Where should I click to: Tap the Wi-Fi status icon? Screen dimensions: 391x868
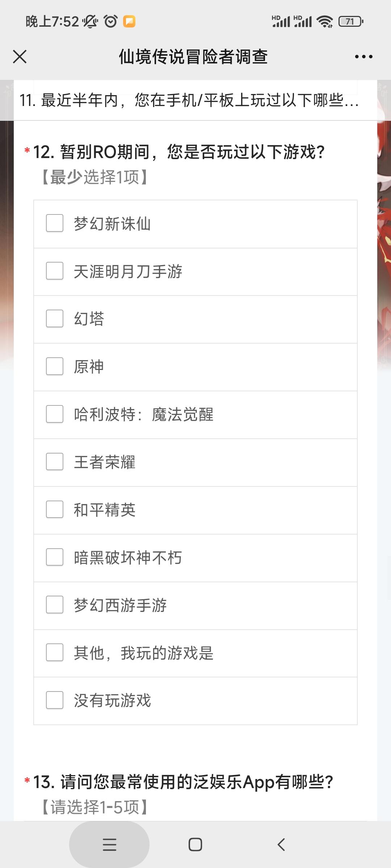(325, 22)
